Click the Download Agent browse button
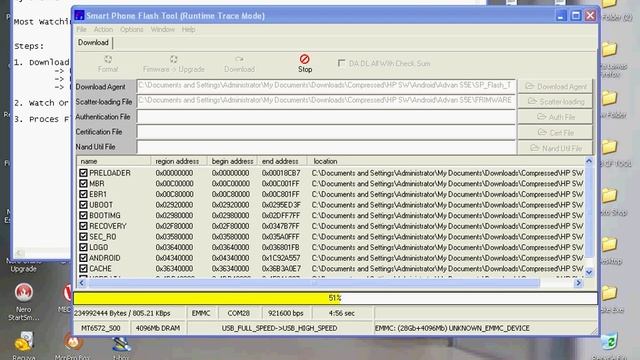 click(555, 87)
